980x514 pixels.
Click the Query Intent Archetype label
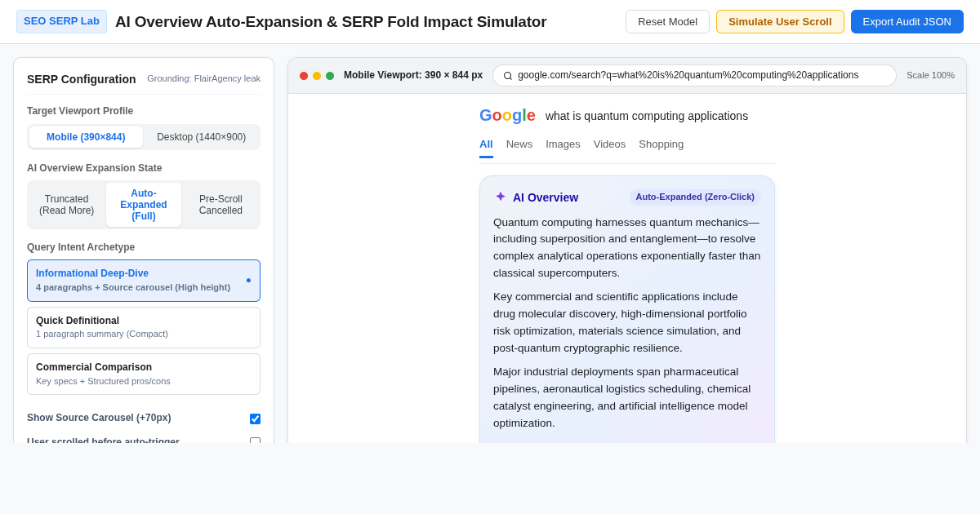pyautogui.click(x=81, y=247)
